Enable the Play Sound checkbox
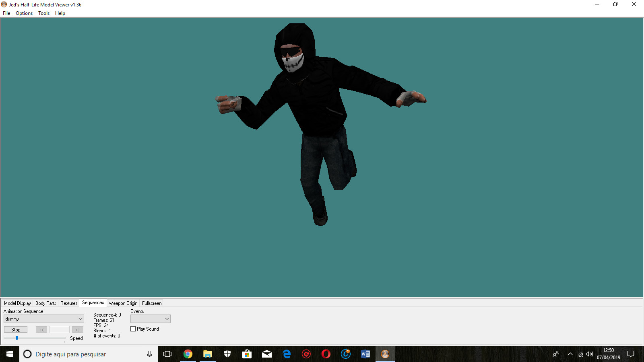The width and height of the screenshot is (644, 362). click(133, 329)
